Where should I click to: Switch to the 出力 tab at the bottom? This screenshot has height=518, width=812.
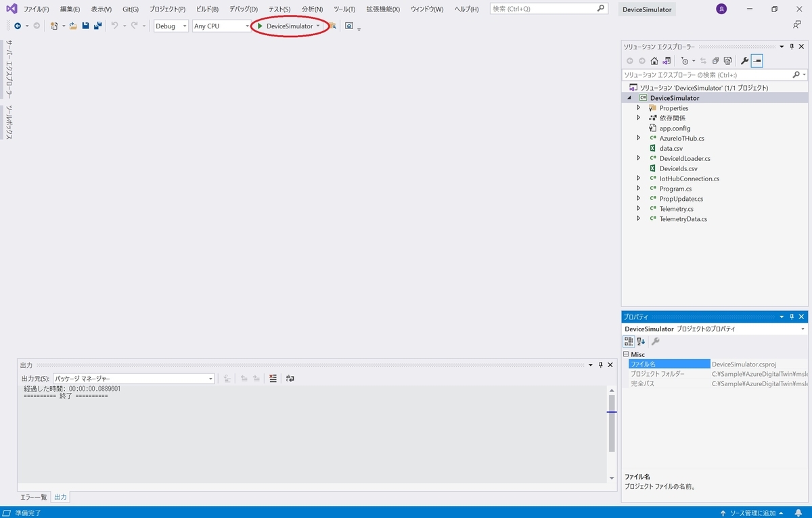coord(60,497)
